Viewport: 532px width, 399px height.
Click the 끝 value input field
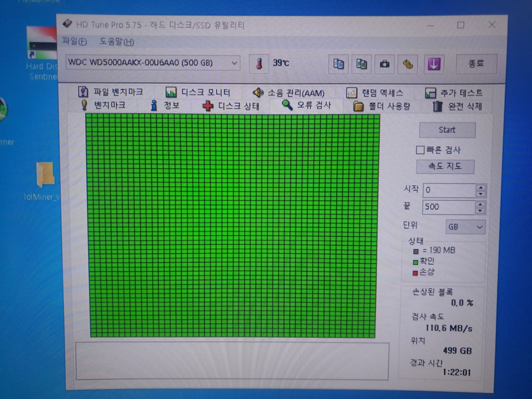point(449,207)
